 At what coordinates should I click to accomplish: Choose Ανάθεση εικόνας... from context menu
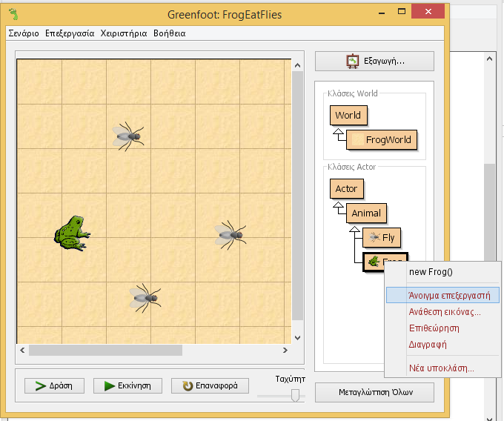pyautogui.click(x=442, y=312)
